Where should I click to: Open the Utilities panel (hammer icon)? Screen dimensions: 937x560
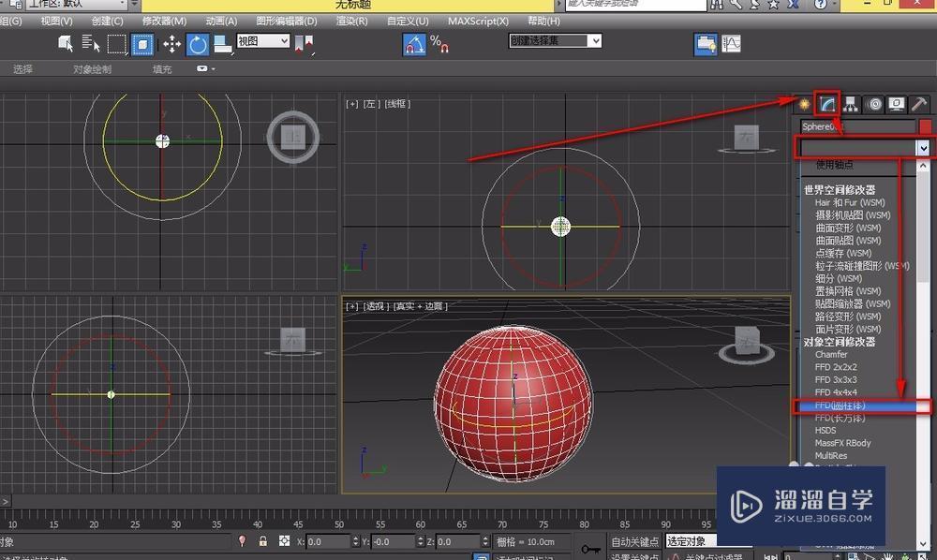919,104
